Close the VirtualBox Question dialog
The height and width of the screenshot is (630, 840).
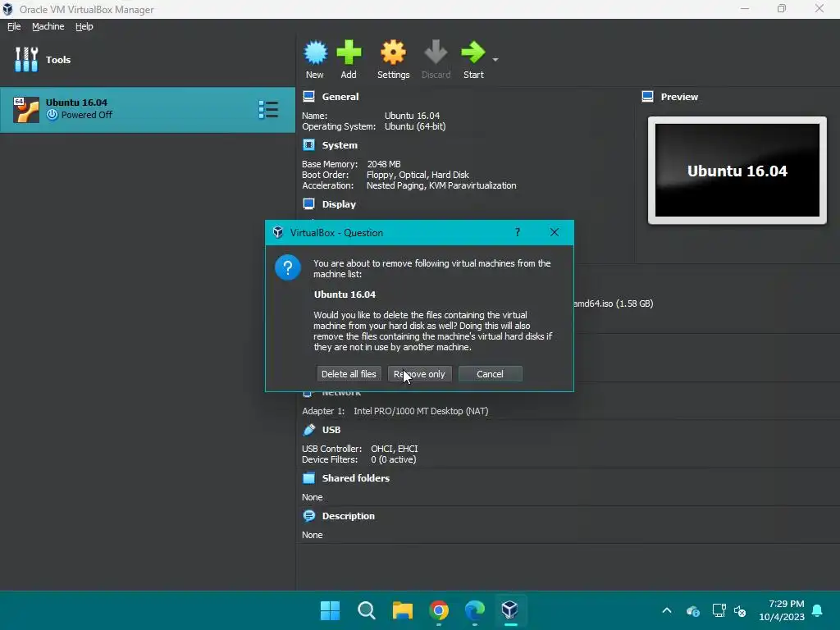pyautogui.click(x=555, y=232)
